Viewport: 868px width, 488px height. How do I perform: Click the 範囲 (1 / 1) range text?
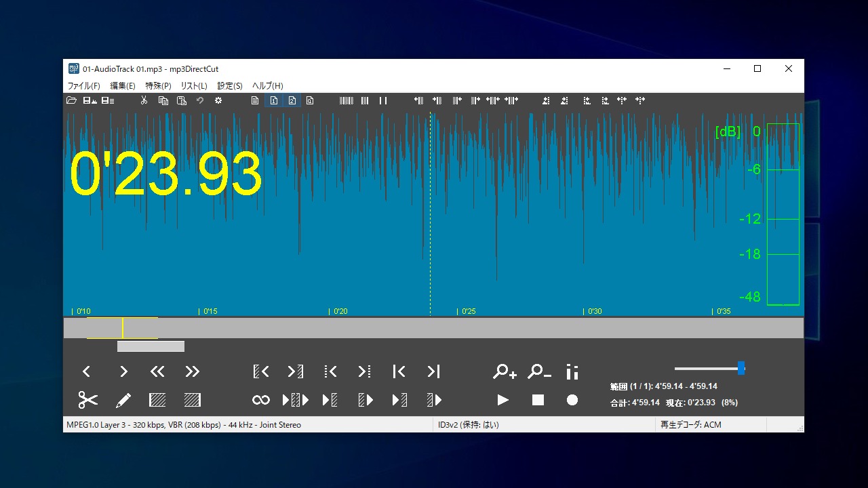[x=664, y=386]
